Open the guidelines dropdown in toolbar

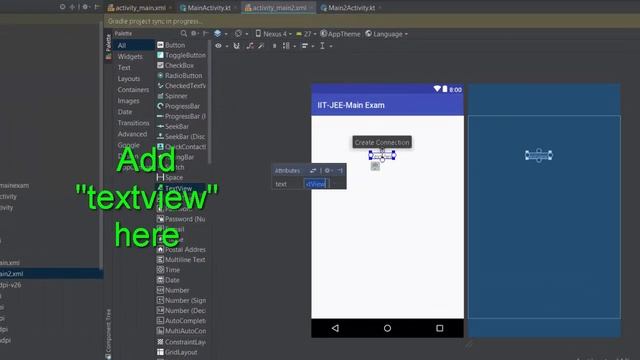325,46
